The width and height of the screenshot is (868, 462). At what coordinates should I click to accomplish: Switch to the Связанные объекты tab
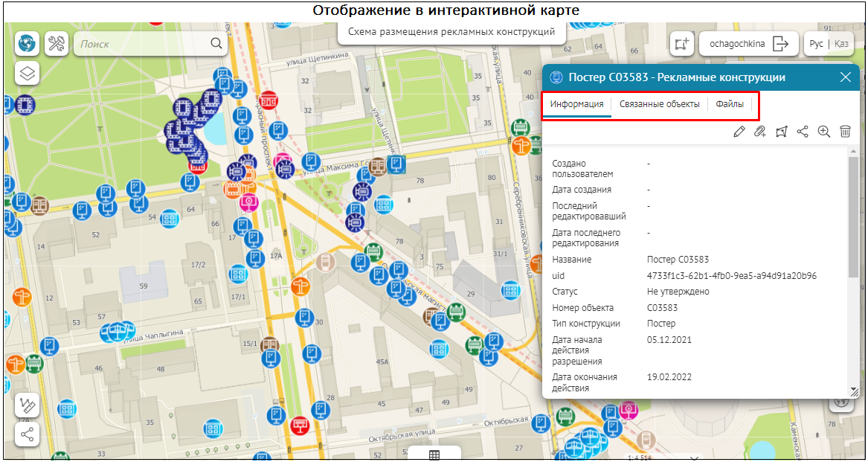click(659, 104)
